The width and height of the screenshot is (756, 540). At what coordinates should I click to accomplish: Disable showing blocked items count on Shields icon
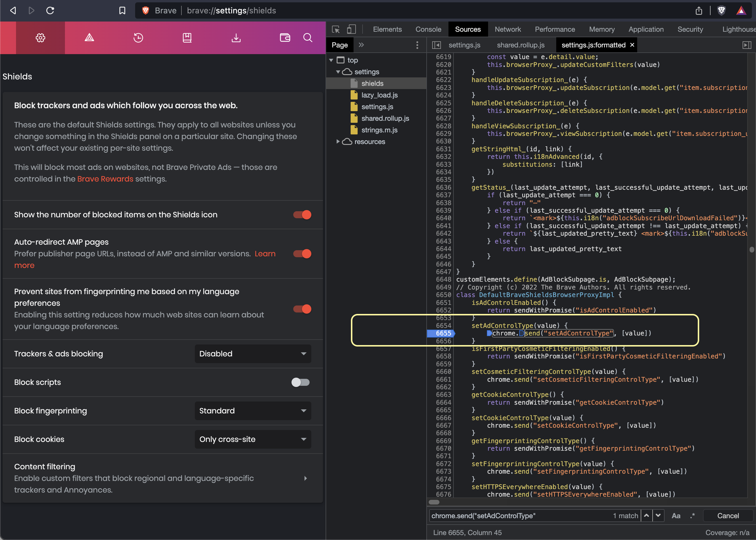tap(302, 215)
